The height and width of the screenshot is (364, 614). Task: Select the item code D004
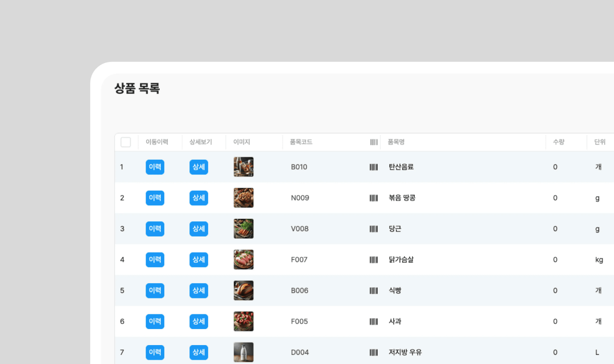(300, 352)
